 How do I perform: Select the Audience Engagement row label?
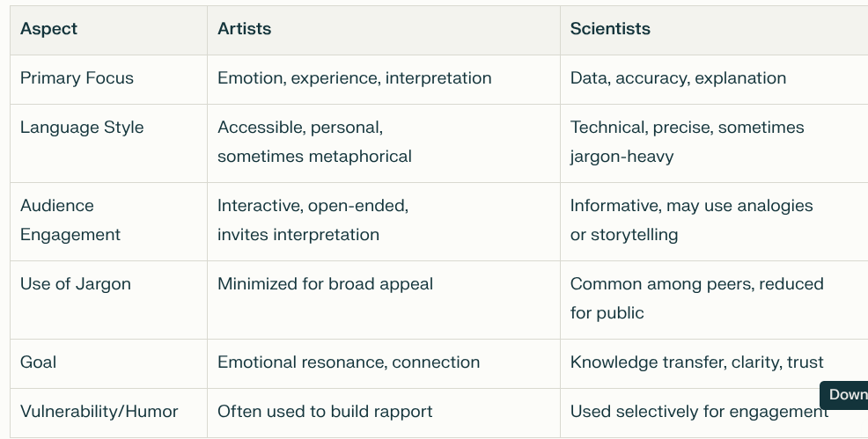(x=70, y=220)
